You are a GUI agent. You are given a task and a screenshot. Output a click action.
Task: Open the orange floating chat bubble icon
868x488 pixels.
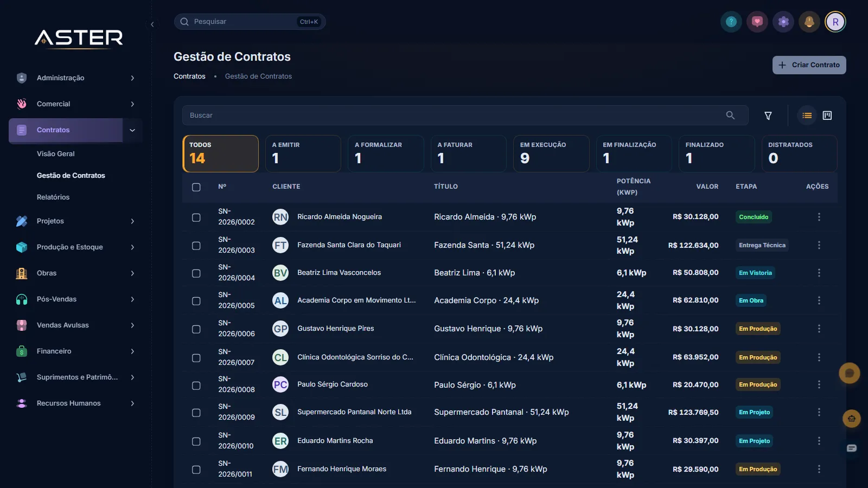tap(850, 373)
